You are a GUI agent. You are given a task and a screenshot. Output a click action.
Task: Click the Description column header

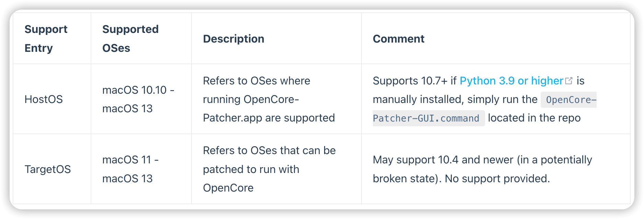click(233, 39)
